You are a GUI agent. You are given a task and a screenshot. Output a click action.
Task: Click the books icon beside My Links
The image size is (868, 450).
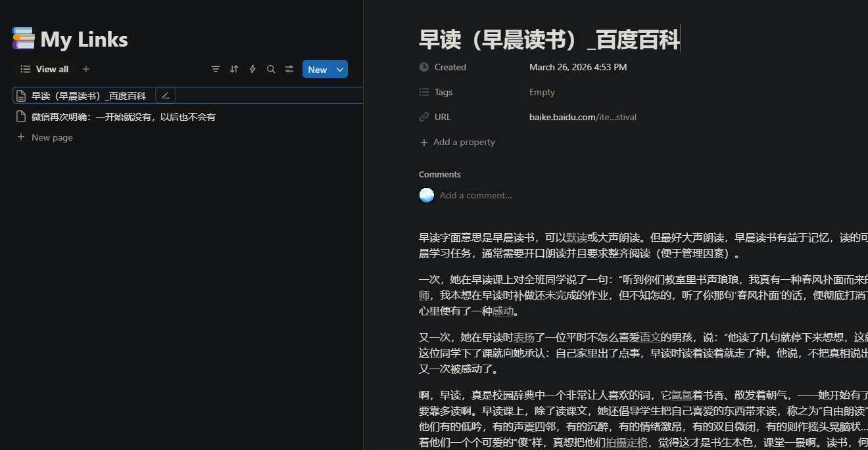tap(23, 39)
